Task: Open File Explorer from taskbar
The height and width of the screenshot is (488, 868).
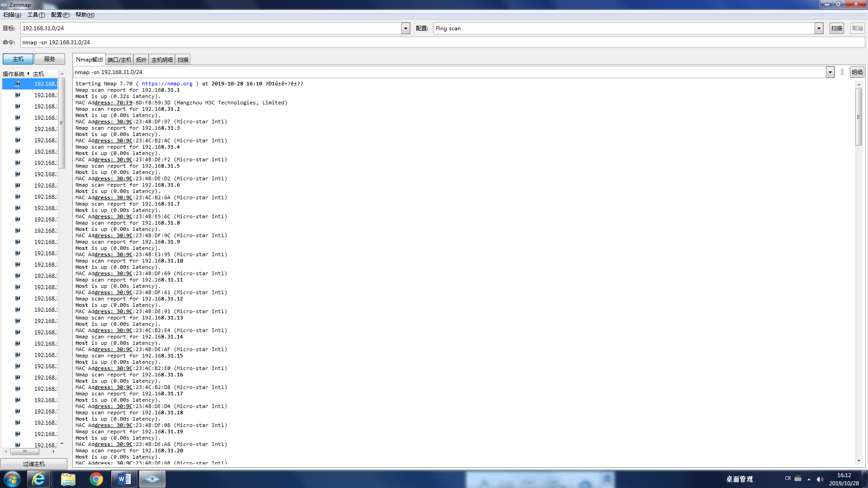Action: [68, 479]
